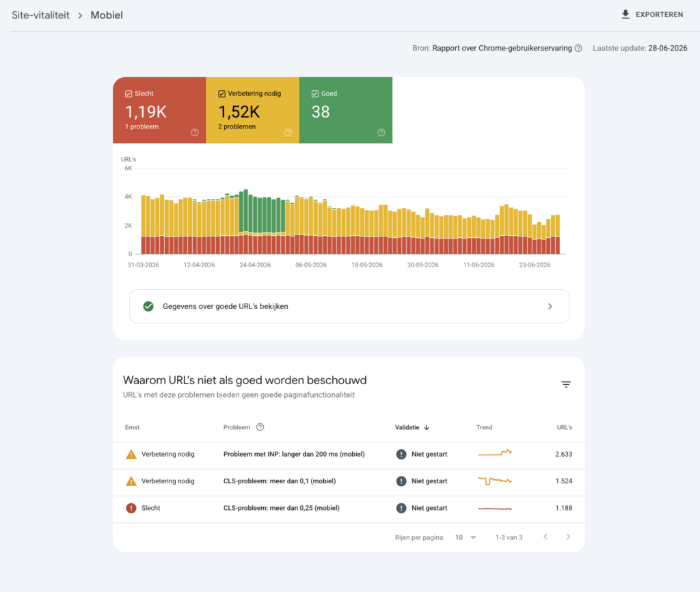Click the 6K axis label on chart
700x592 pixels.
pyautogui.click(x=128, y=168)
